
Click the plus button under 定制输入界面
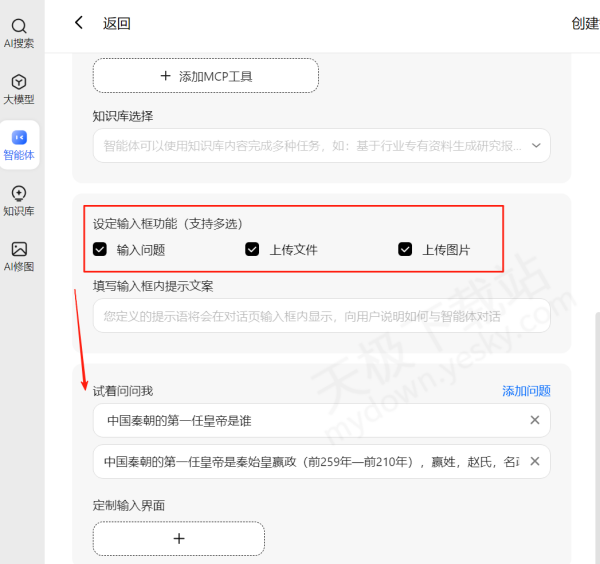coord(179,538)
